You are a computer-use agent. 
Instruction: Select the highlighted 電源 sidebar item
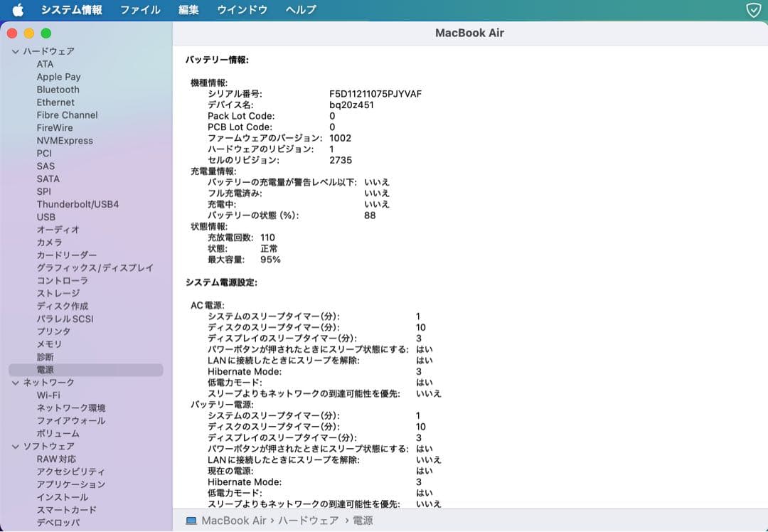click(86, 370)
